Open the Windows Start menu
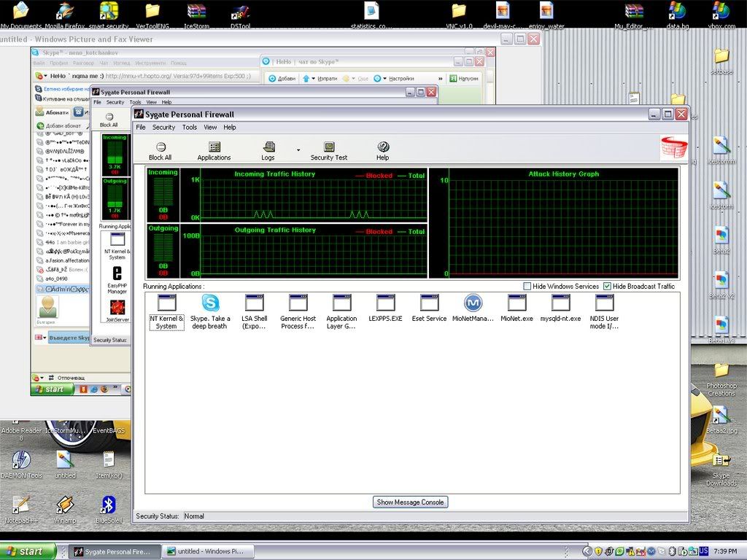This screenshot has width=747, height=560. tap(27, 551)
